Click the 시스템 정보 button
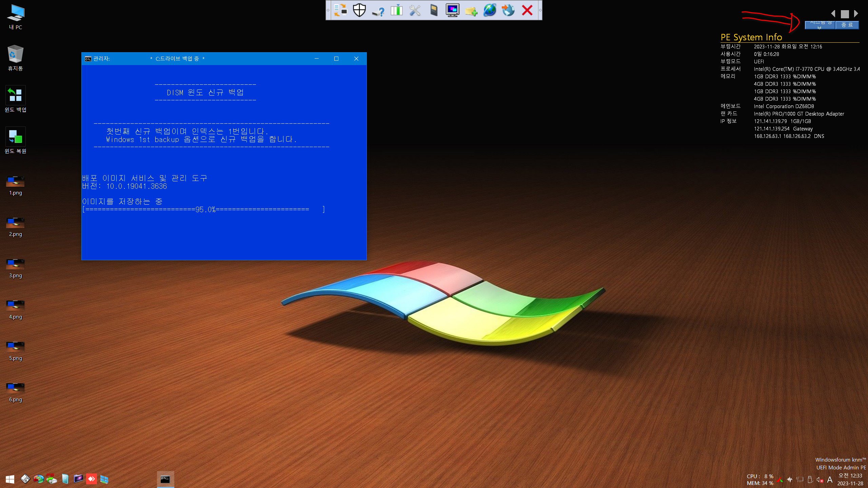This screenshot has width=868, height=488. pyautogui.click(x=820, y=25)
